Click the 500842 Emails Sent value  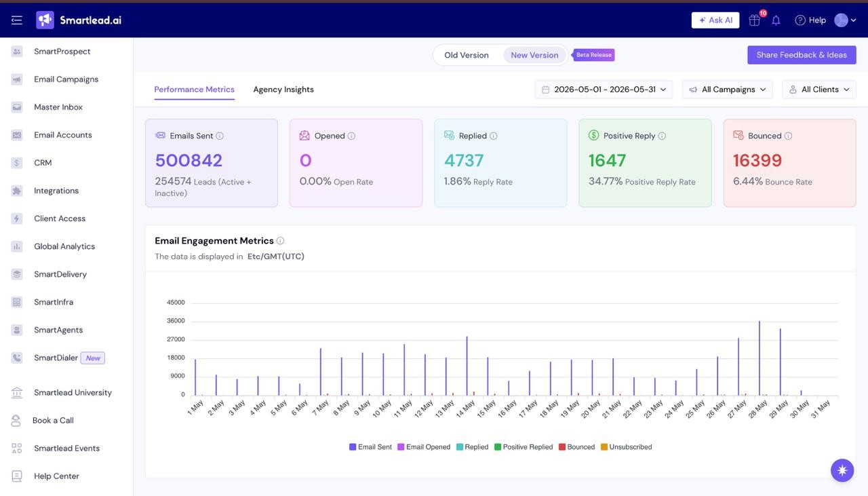coord(189,161)
